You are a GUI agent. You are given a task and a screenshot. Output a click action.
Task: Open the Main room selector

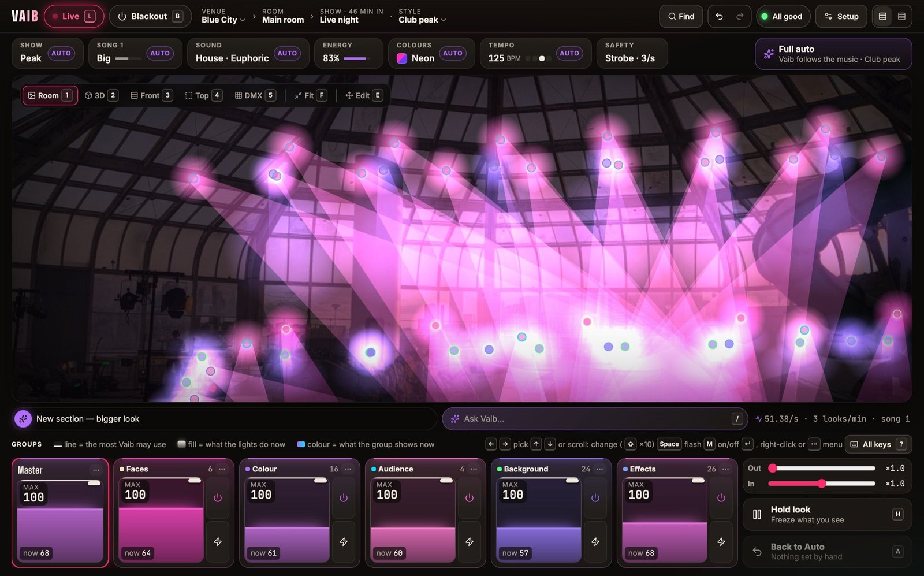tap(283, 16)
